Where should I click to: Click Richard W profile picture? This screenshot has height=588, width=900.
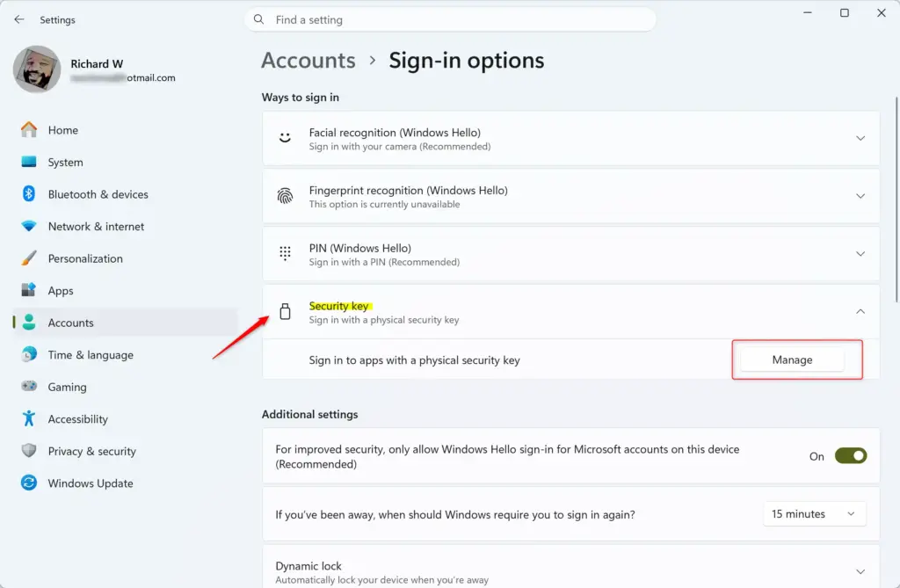tap(37, 69)
